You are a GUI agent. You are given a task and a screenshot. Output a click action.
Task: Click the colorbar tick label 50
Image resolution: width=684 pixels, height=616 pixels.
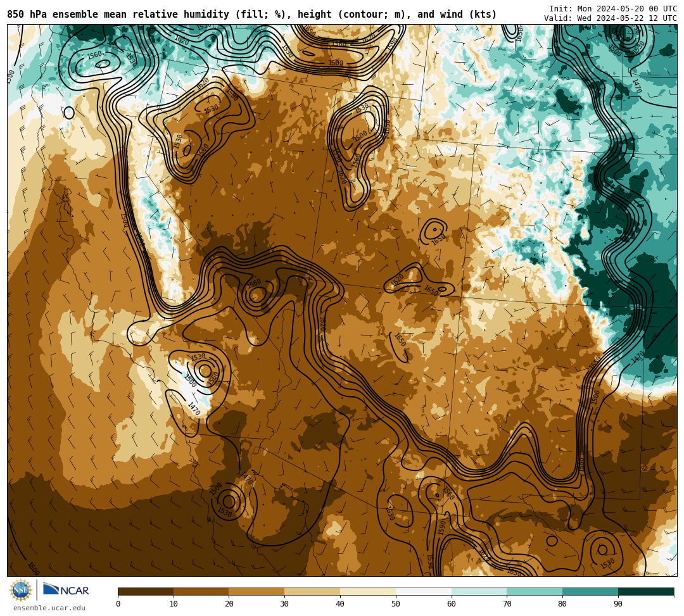pos(396,604)
